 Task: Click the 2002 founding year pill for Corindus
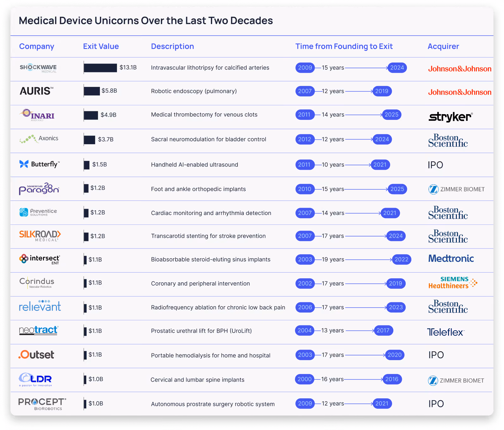[x=305, y=283]
